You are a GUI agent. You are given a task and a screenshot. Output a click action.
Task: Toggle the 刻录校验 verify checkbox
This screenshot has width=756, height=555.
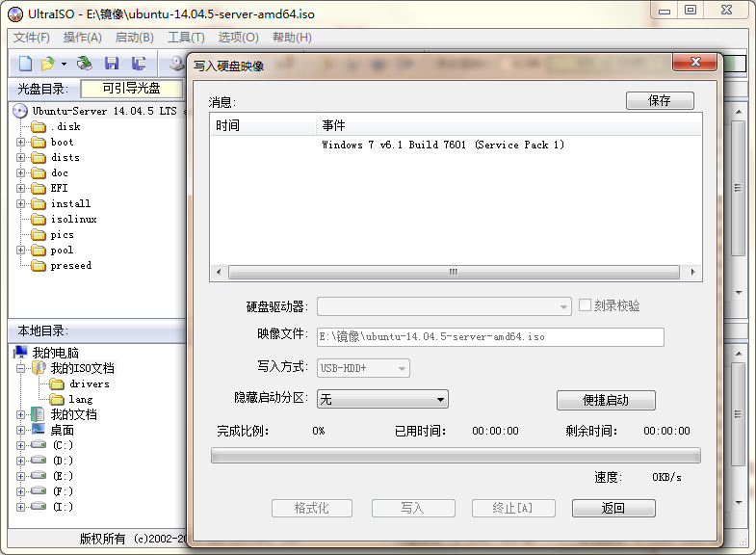[585, 305]
